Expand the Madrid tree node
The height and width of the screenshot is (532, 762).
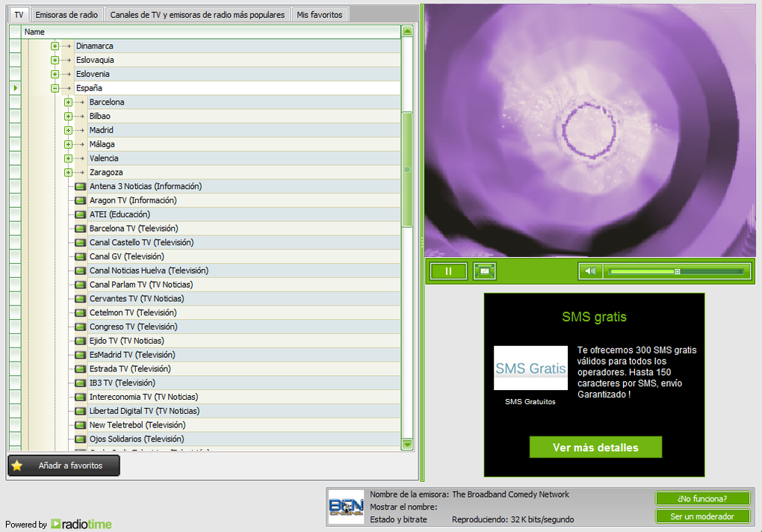click(68, 130)
